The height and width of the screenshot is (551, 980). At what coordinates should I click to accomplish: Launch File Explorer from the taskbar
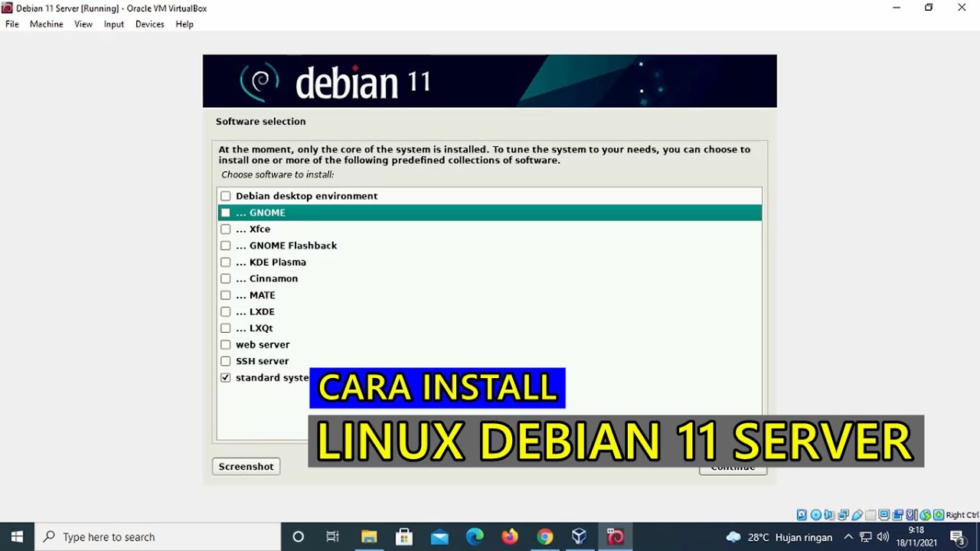tap(369, 536)
